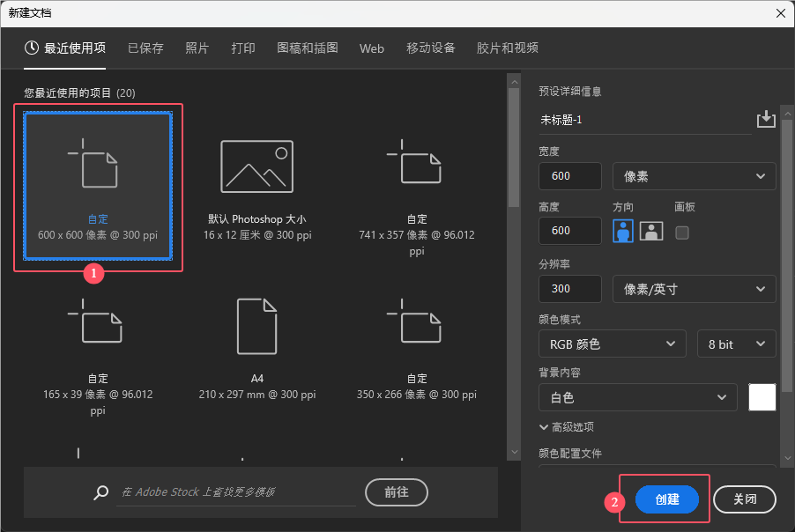Click the resolution input field
This screenshot has height=532, width=795.
coord(570,289)
